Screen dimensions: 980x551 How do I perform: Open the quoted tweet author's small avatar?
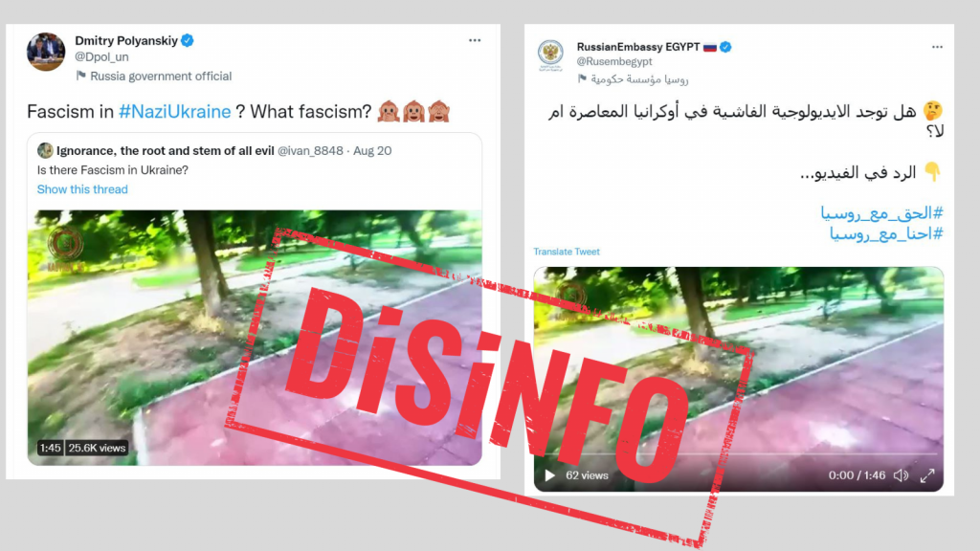[x=45, y=150]
